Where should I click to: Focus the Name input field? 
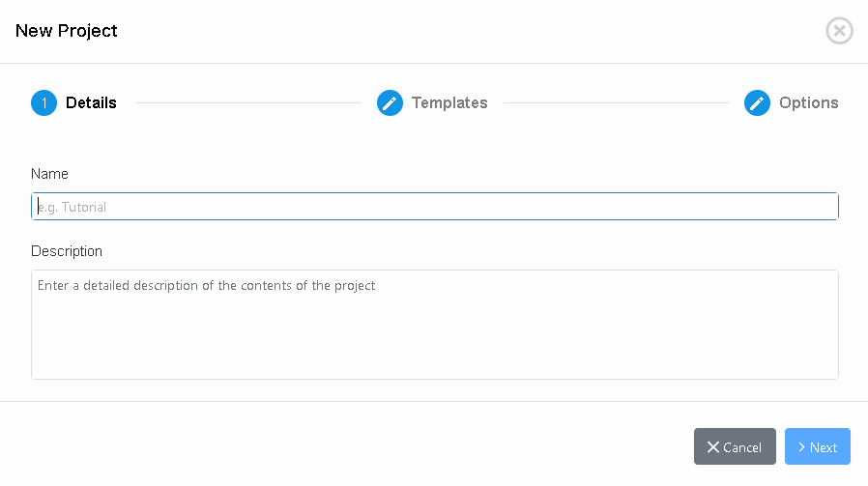435,207
